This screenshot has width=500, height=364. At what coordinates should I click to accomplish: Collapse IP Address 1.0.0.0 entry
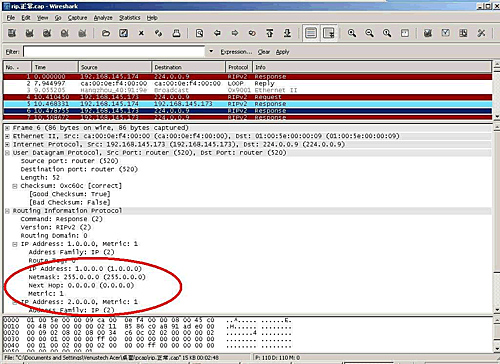15,244
